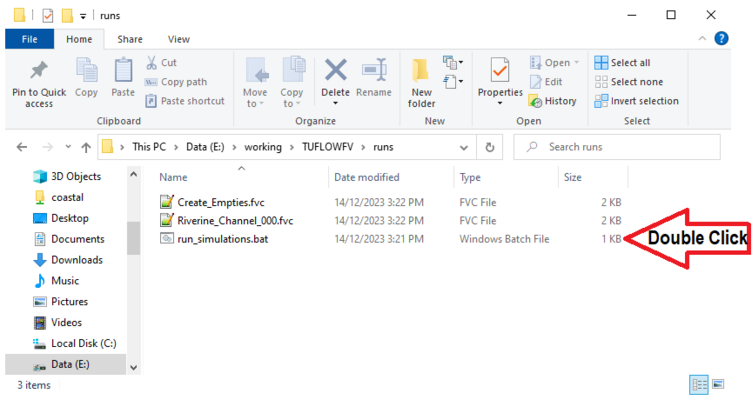Open the Properties icon in ribbon
The height and width of the screenshot is (400, 752).
pyautogui.click(x=500, y=72)
